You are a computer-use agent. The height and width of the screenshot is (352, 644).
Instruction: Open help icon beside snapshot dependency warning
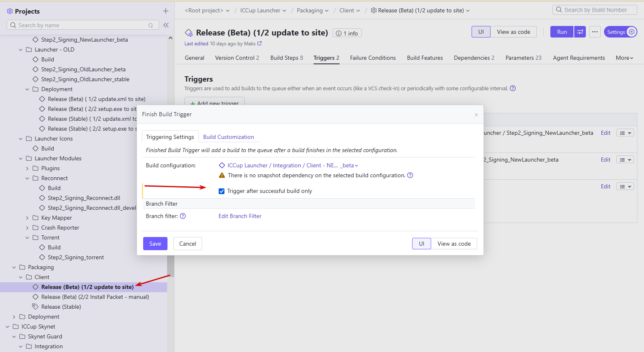[410, 175]
